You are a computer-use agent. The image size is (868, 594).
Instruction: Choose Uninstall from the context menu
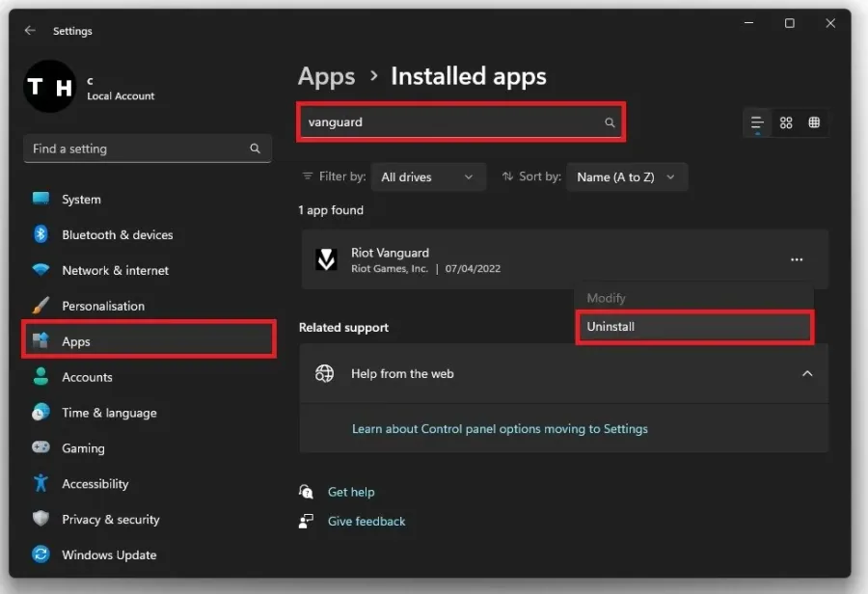(694, 327)
